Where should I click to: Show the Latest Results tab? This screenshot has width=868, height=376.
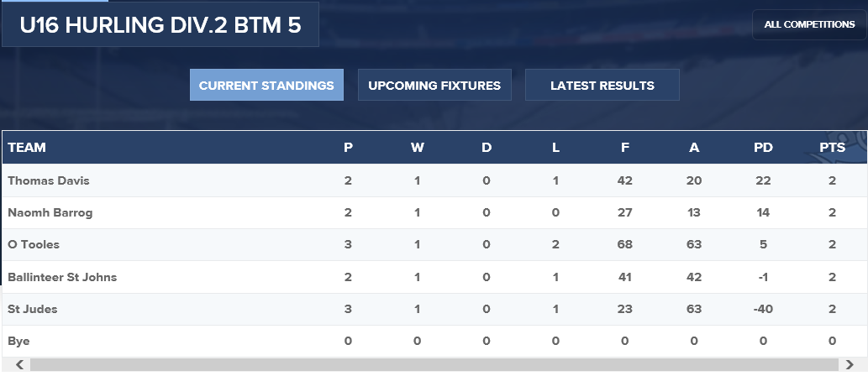click(602, 85)
